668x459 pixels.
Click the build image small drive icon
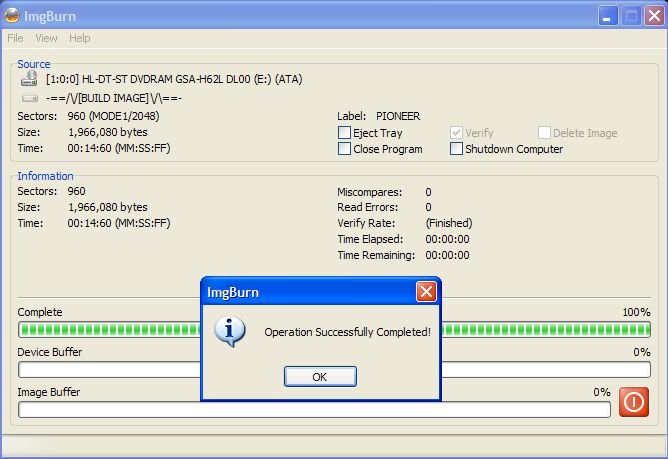click(x=30, y=98)
